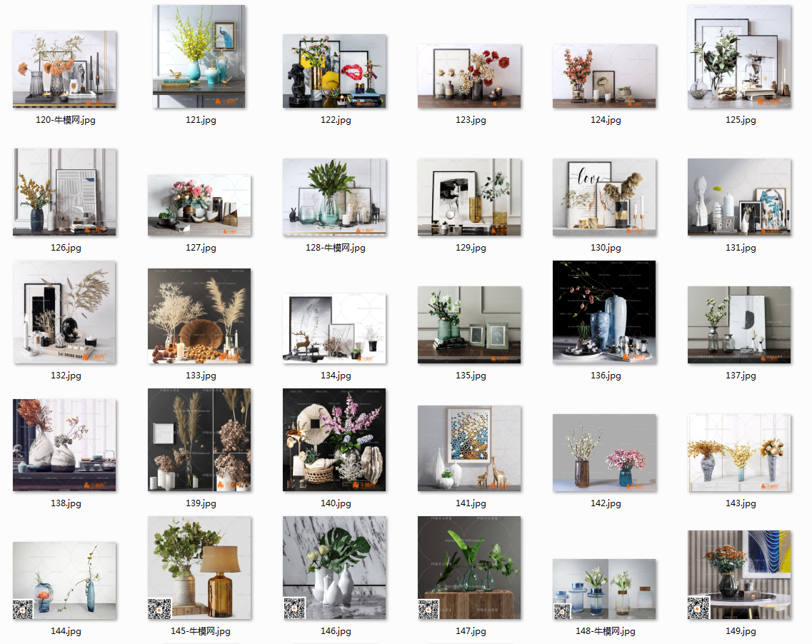Click the 141.jpg giraffe figurines thumbnail
812x644 pixels.
[x=469, y=448]
